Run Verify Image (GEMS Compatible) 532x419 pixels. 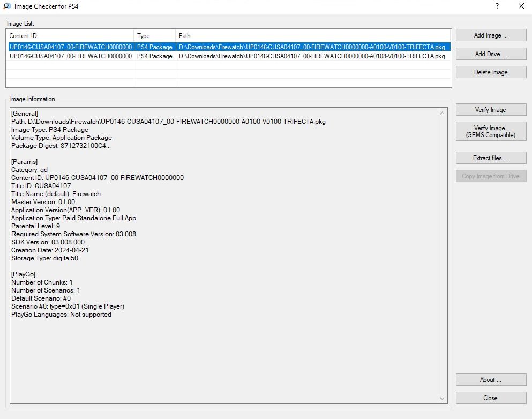[x=491, y=131]
